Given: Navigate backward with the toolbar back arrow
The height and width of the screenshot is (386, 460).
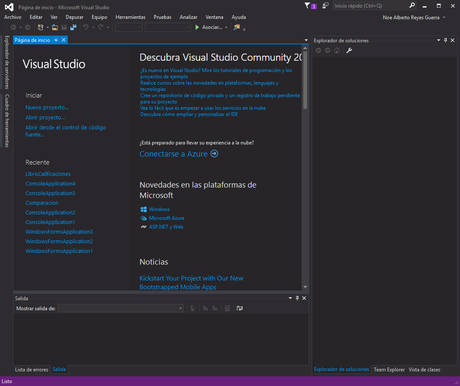Looking at the screenshot, I should [x=13, y=27].
